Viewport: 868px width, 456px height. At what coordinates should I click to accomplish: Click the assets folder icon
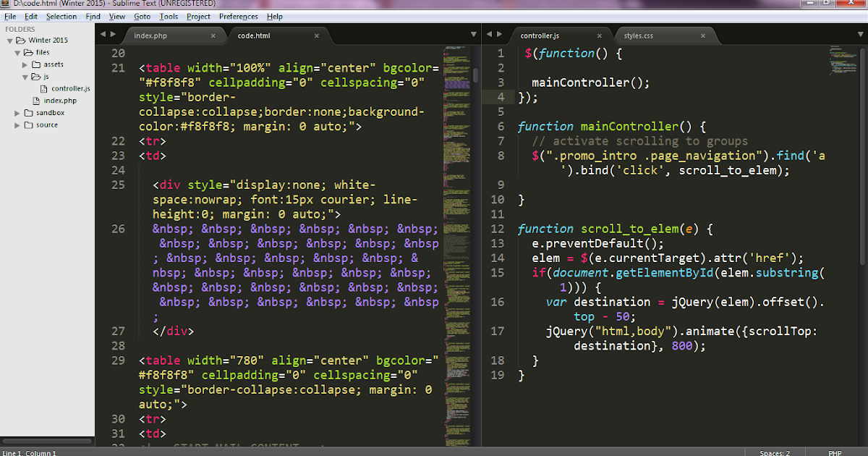tap(36, 64)
